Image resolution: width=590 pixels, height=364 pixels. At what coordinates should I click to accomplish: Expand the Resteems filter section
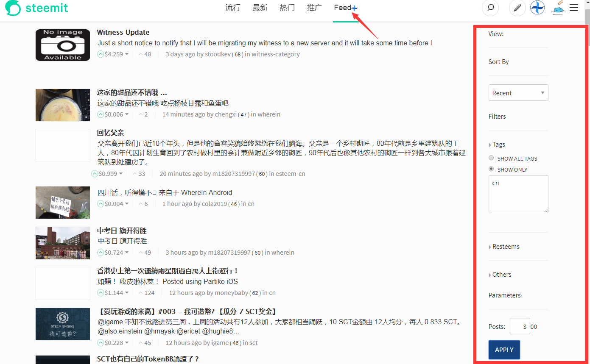coord(504,247)
